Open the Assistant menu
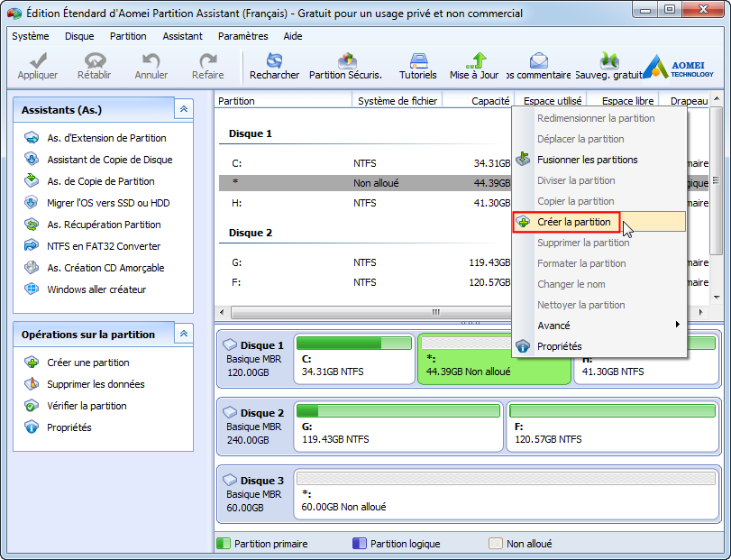This screenshot has height=560, width=731. pos(182,36)
